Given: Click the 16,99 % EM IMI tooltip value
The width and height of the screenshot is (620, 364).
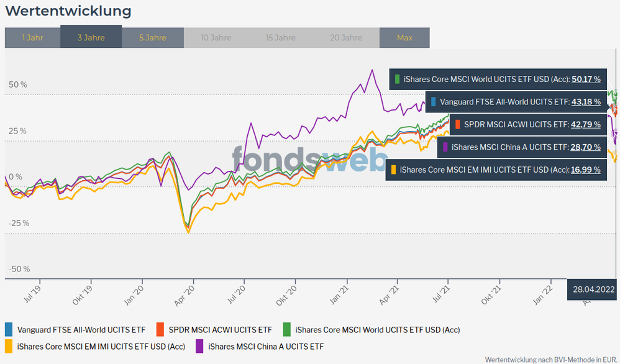Looking at the screenshot, I should click(586, 169).
